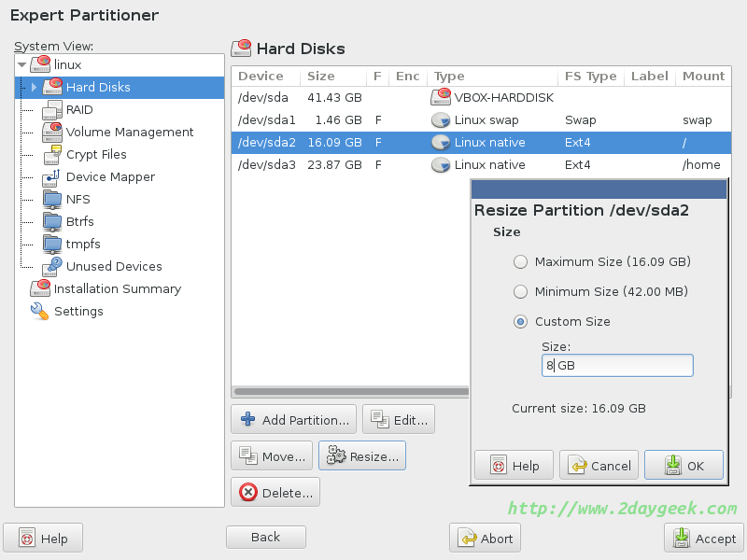Cancel the Resize Partition dialog

[x=599, y=466]
